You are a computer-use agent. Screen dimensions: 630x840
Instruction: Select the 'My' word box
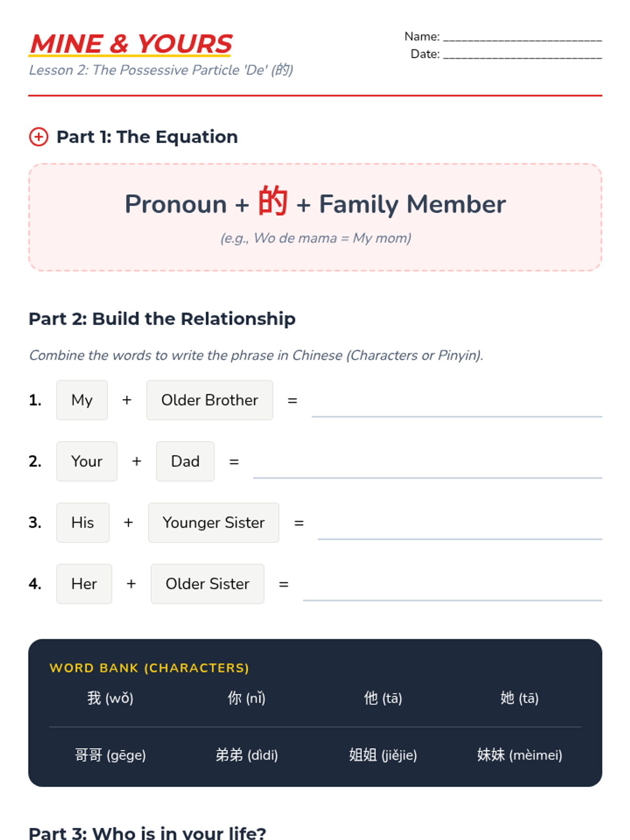[82, 400]
